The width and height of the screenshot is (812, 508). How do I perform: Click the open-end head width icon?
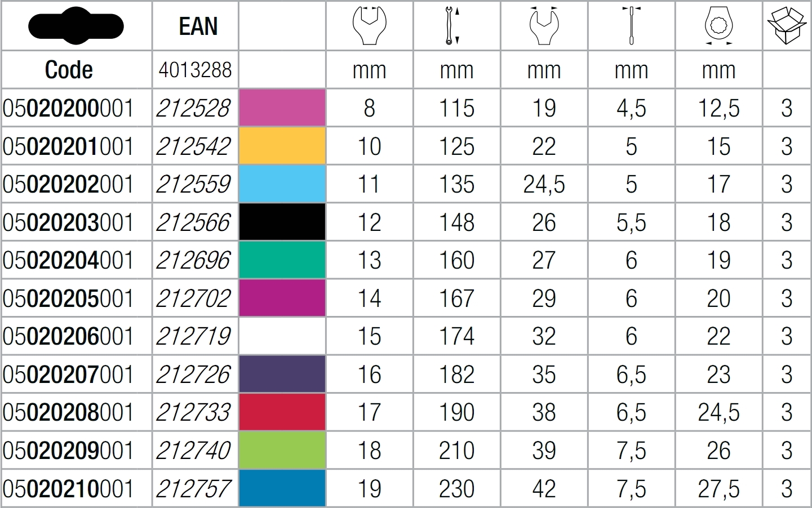[x=544, y=26]
